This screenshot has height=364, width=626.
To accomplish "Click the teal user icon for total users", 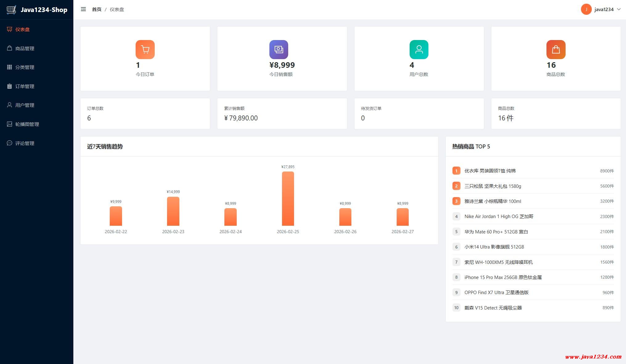I will (419, 49).
